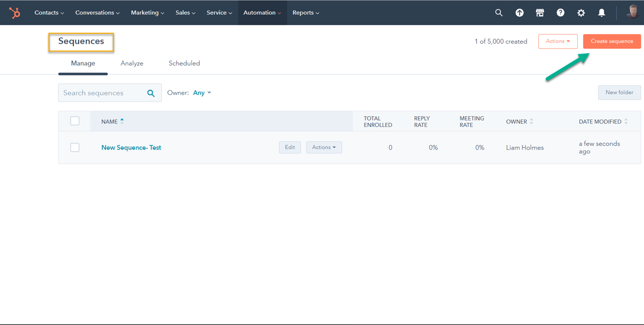644x325 pixels.
Task: Click the help question mark icon
Action: pos(560,12)
